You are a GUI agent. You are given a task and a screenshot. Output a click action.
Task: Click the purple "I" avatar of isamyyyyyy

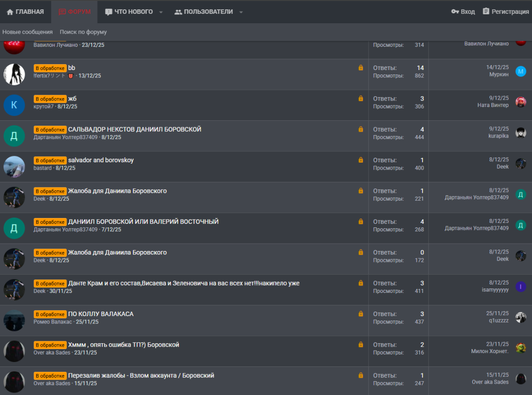(521, 287)
